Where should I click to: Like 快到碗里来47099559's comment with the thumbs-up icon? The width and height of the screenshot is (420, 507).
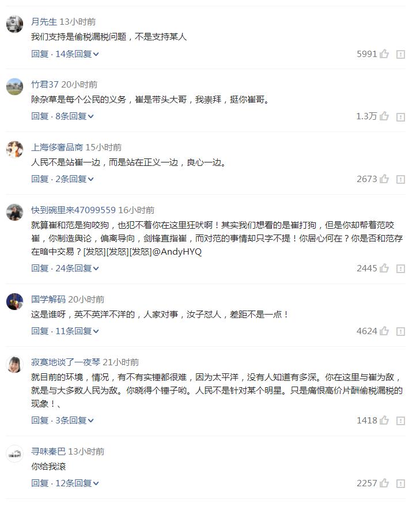[x=384, y=268]
